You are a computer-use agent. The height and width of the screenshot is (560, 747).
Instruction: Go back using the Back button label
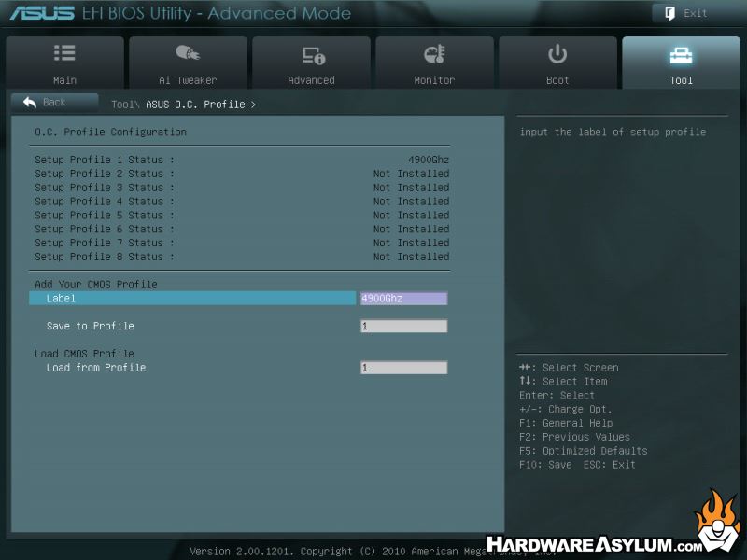tap(54, 102)
